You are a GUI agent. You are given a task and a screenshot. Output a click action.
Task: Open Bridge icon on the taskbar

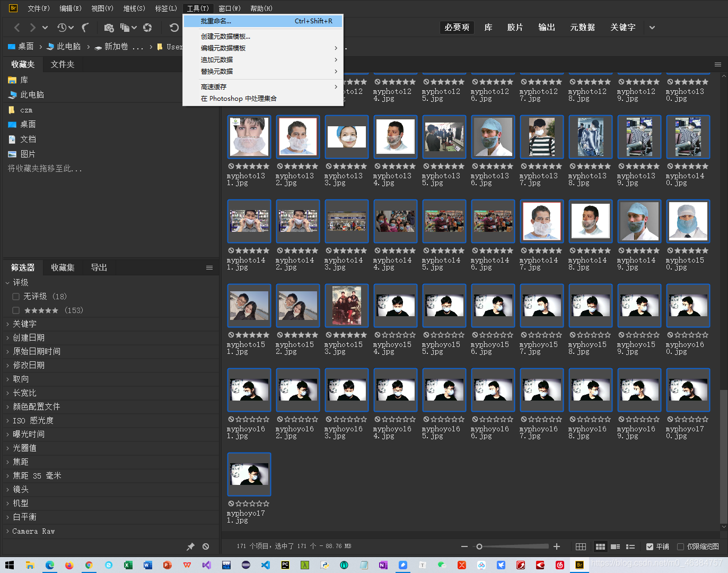(580, 565)
